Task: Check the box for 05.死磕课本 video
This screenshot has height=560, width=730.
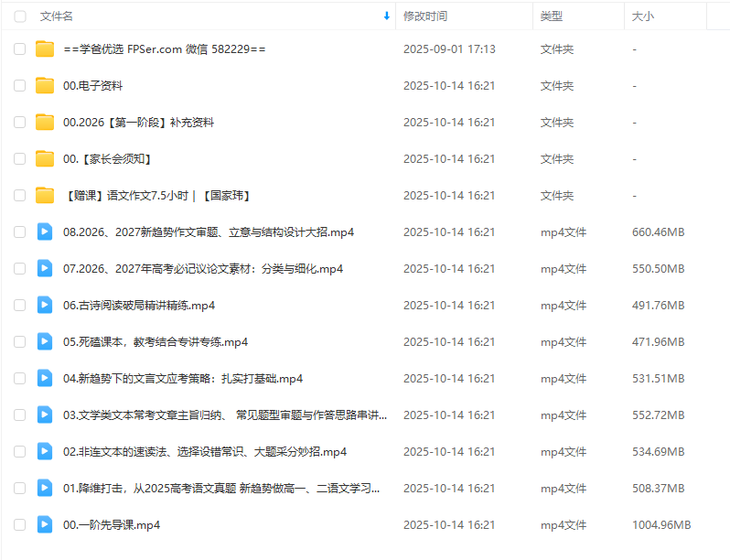Action: pos(20,342)
